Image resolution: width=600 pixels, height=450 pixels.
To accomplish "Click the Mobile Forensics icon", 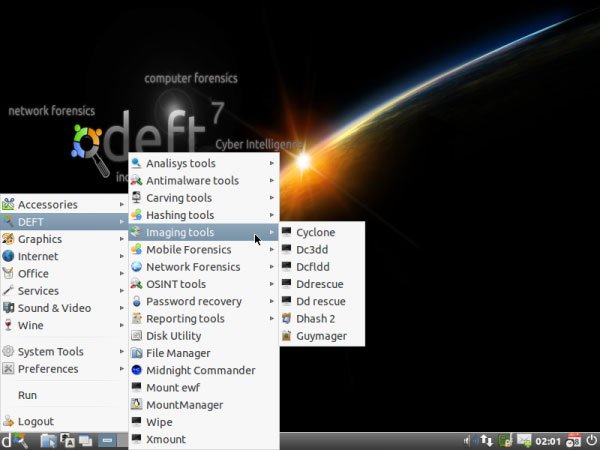I will click(136, 249).
